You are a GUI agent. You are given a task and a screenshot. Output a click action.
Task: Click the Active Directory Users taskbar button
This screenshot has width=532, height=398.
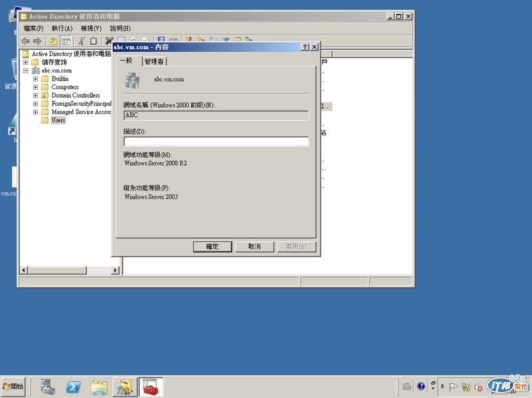click(x=125, y=387)
